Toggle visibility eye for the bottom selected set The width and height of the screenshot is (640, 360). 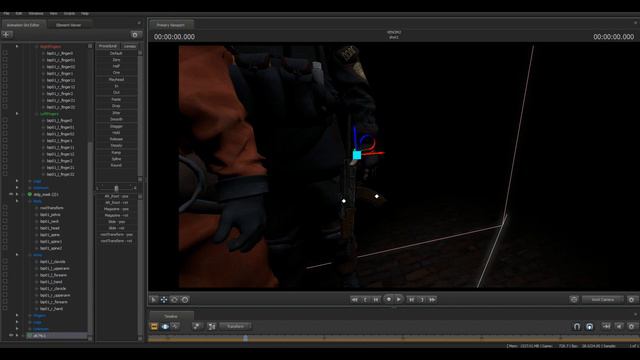point(11,336)
